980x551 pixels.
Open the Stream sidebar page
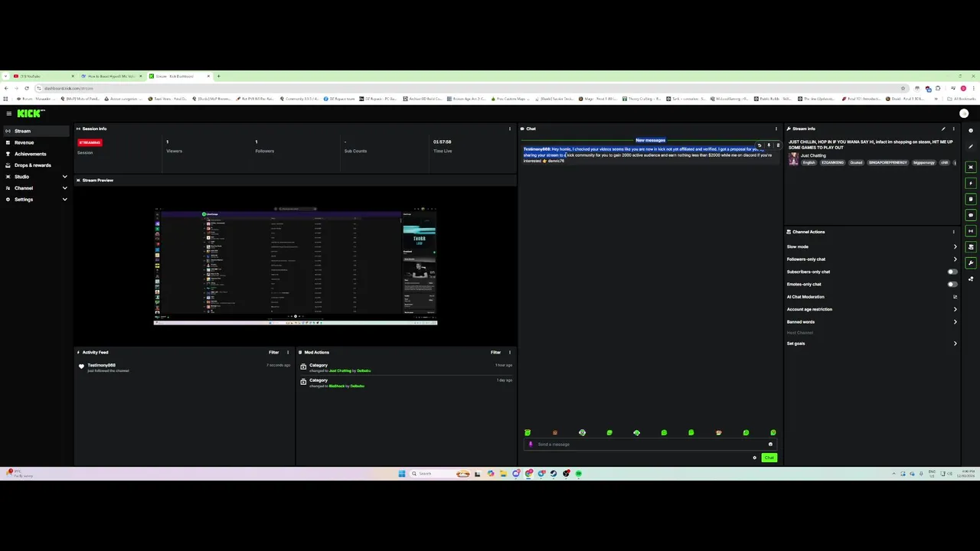36,131
